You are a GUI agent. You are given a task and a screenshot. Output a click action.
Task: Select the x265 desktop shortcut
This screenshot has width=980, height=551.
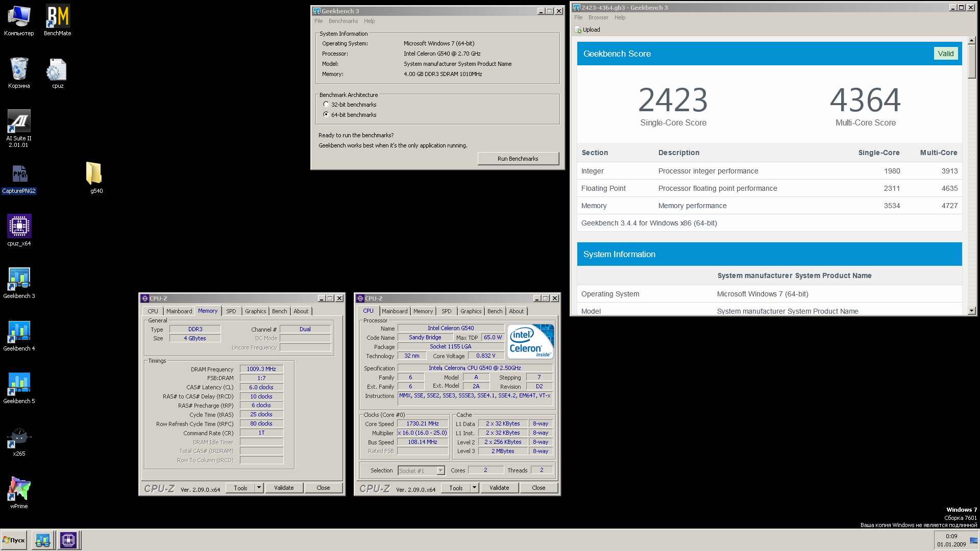(x=19, y=441)
